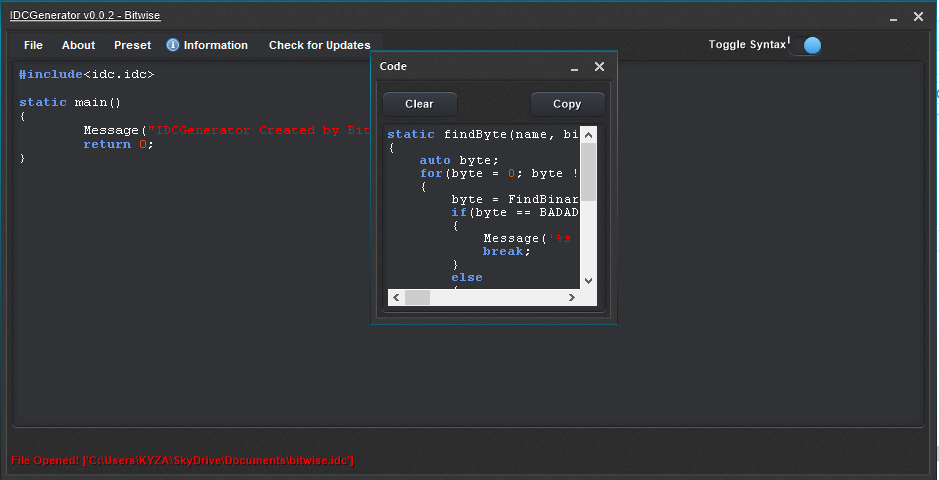939x480 pixels.
Task: Click the blue Information icon
Action: pyautogui.click(x=173, y=45)
